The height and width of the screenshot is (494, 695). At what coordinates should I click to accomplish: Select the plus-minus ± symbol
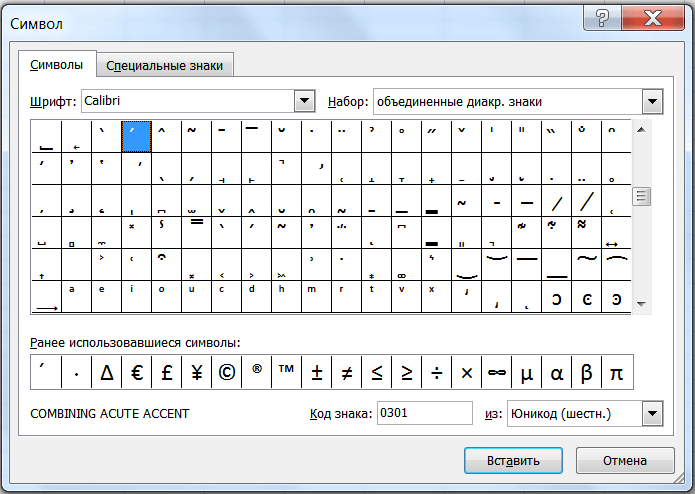point(317,373)
